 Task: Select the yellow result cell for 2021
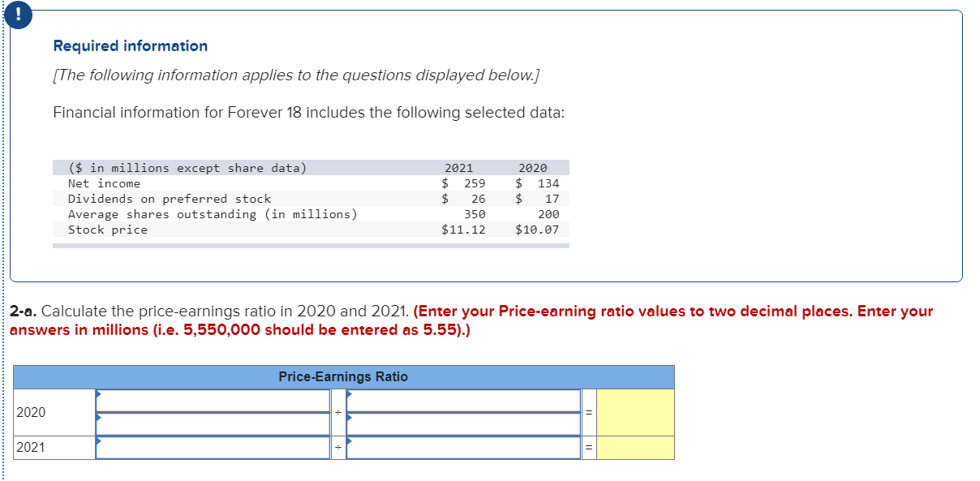pyautogui.click(x=634, y=447)
